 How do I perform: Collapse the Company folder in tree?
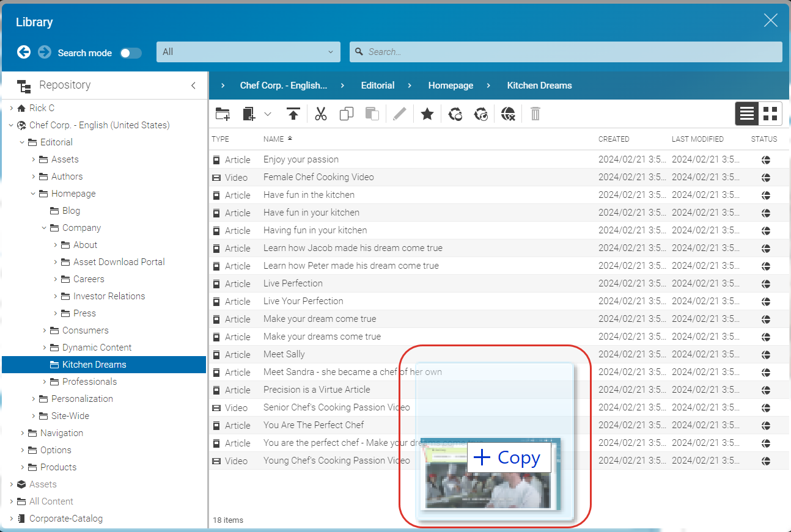pyautogui.click(x=45, y=228)
